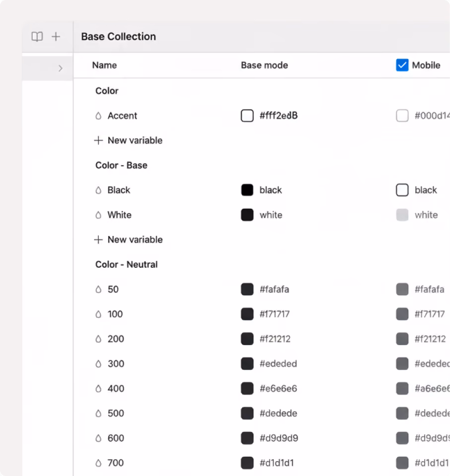
Task: Edit base mode #f71717 value
Action: [275, 314]
